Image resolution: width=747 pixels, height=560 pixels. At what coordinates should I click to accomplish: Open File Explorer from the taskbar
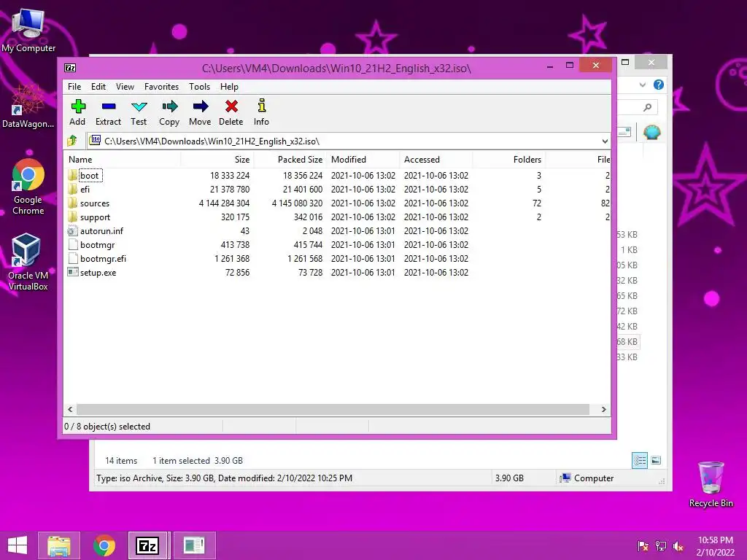click(x=58, y=545)
